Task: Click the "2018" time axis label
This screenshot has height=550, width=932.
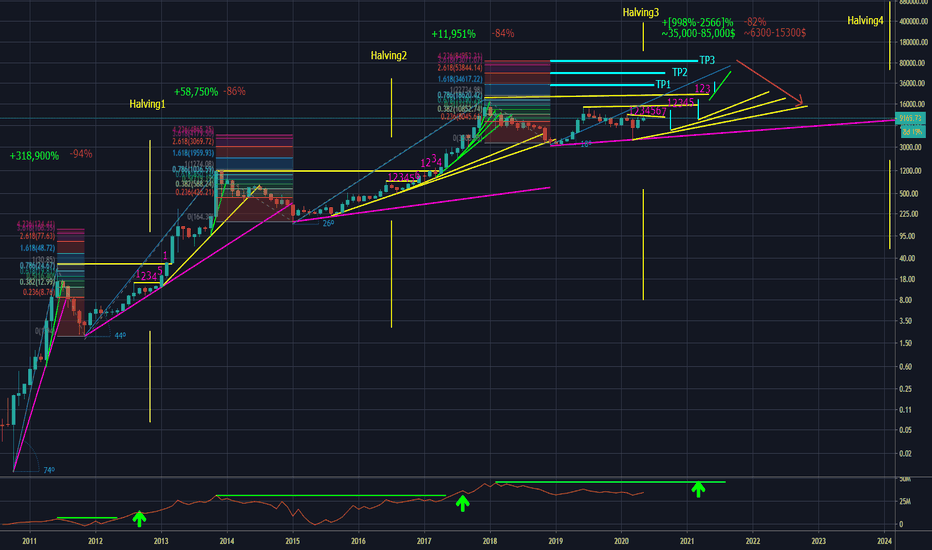Action: point(490,541)
